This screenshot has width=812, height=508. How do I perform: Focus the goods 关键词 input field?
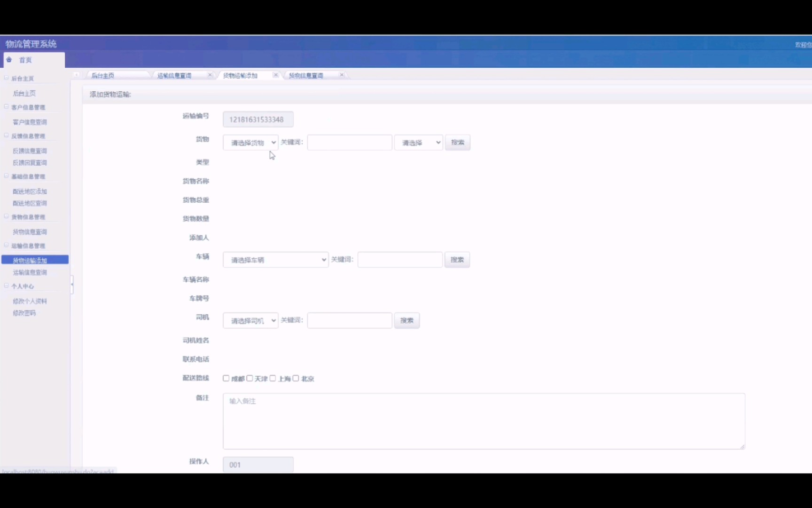[350, 143]
